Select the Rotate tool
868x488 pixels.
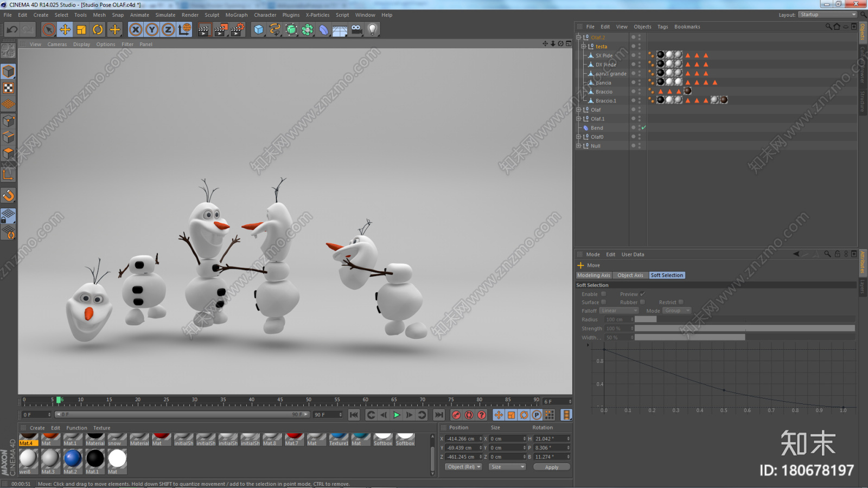tap(98, 29)
